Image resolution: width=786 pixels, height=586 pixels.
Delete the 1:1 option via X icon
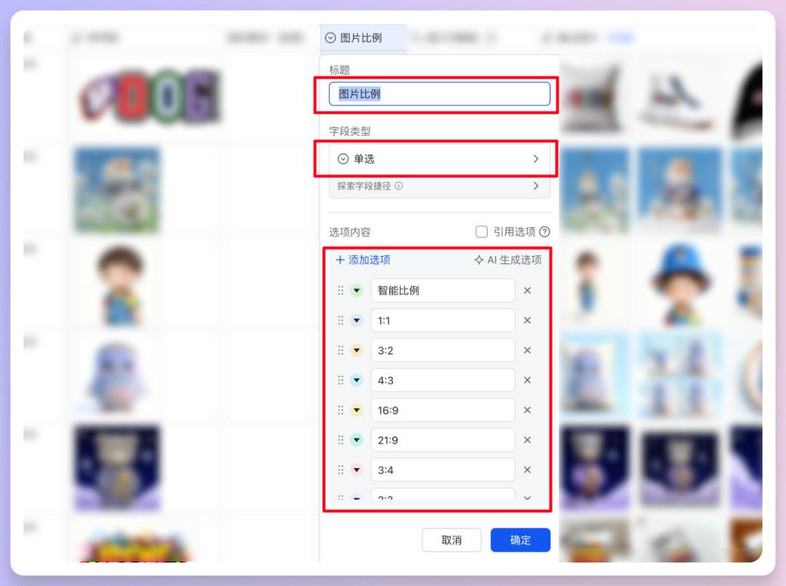(x=527, y=320)
